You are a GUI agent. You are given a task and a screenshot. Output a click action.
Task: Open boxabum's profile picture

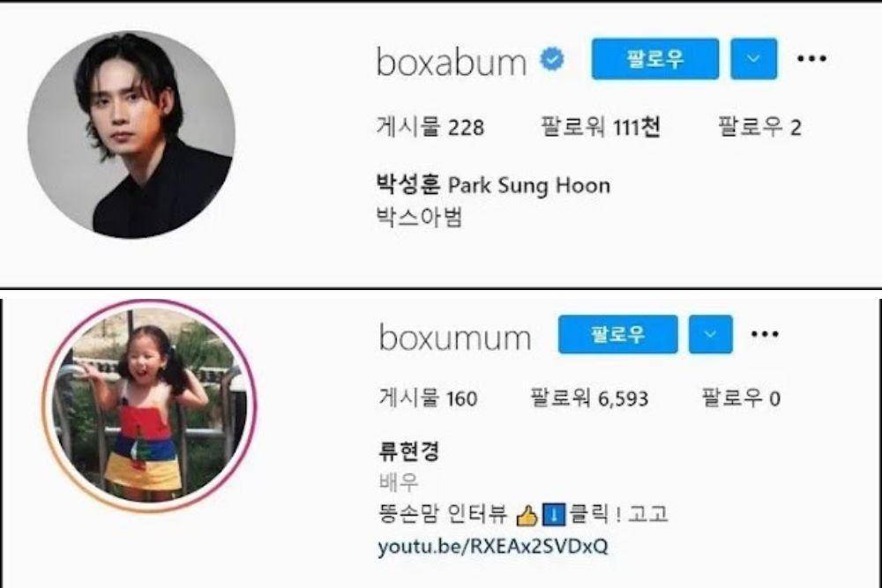(131, 134)
